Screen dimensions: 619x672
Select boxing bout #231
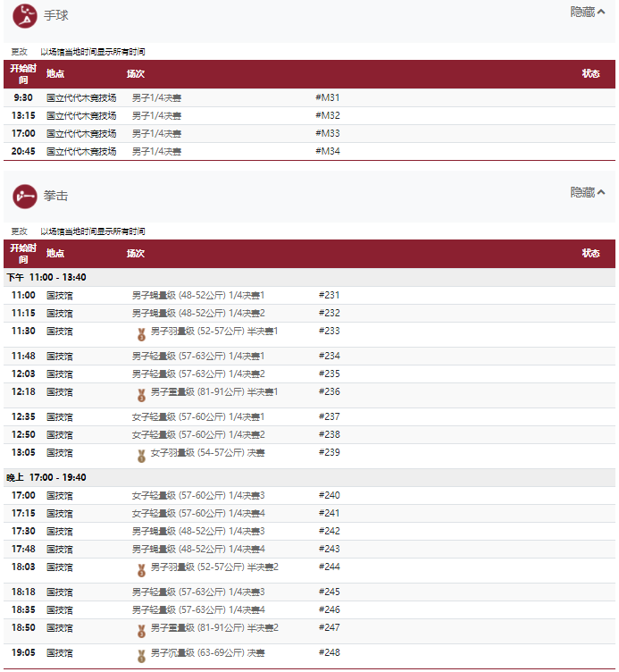click(x=309, y=295)
